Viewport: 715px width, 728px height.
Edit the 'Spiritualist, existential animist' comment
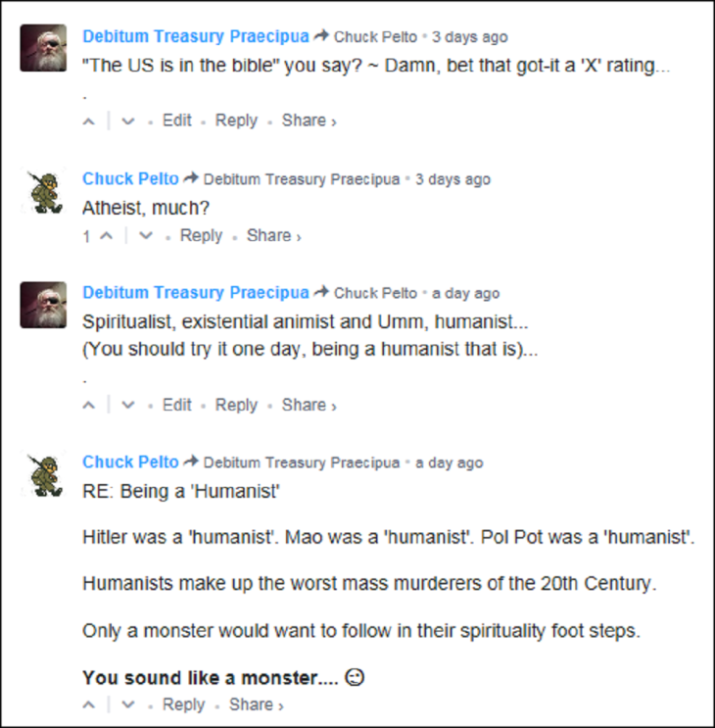pos(177,405)
